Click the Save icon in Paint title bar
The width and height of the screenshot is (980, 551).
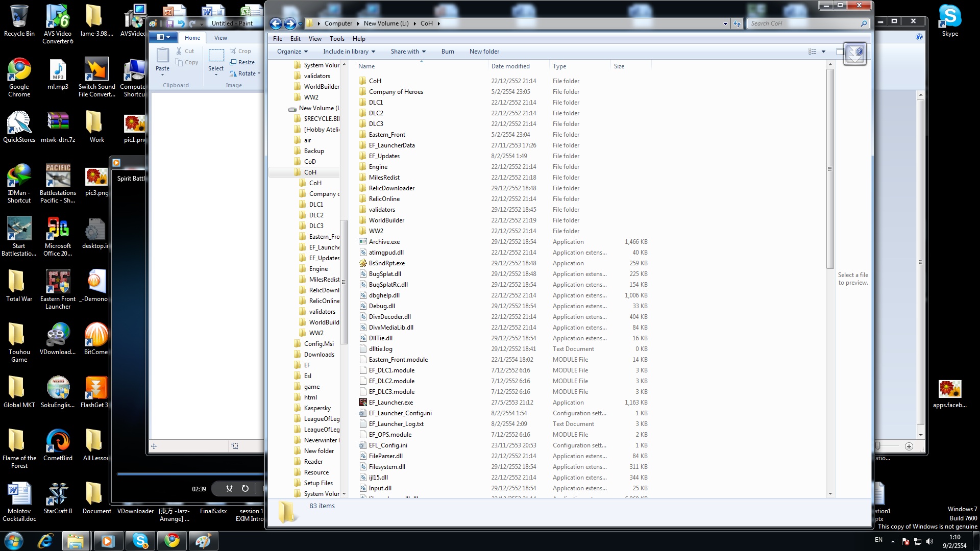pos(170,23)
